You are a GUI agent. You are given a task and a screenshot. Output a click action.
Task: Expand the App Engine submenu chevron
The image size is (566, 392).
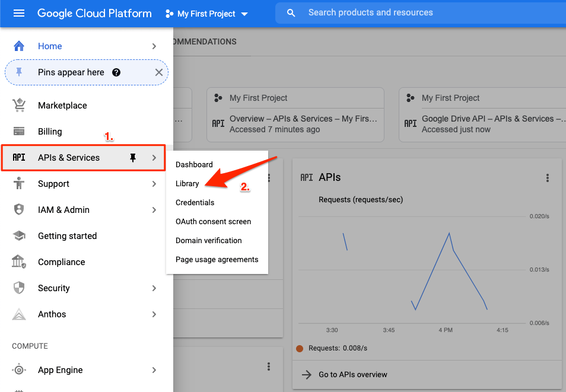(x=154, y=370)
